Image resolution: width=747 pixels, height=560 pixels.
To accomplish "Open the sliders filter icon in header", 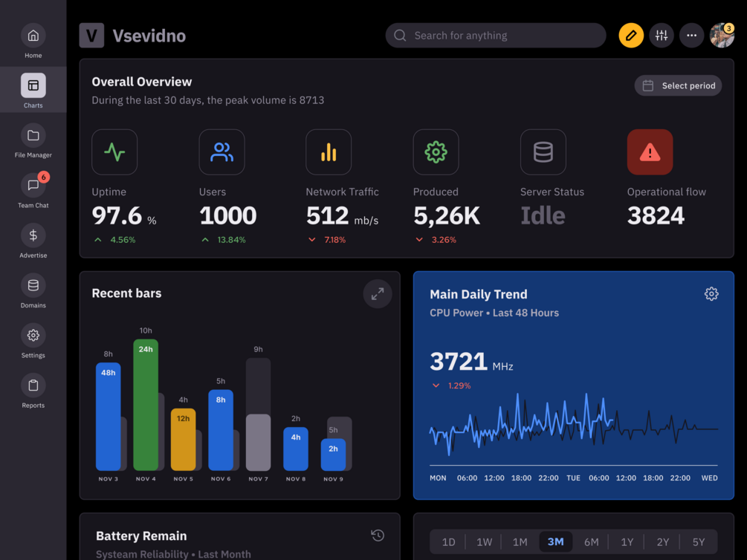I will 662,35.
